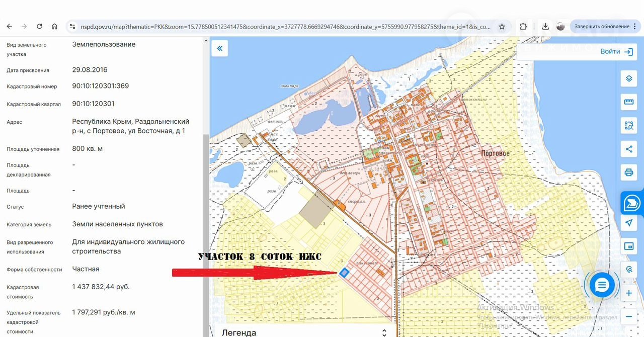
Task: Reload the page
Action: tap(39, 27)
